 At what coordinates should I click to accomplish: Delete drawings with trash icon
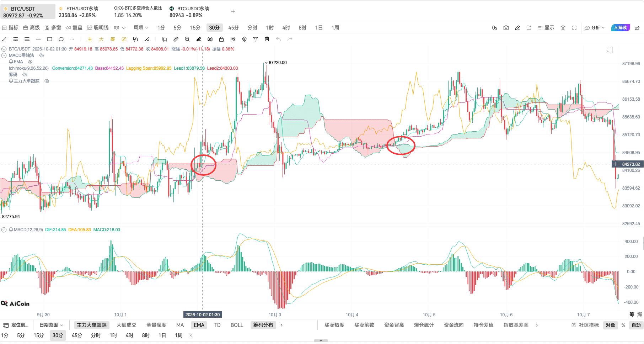click(267, 39)
